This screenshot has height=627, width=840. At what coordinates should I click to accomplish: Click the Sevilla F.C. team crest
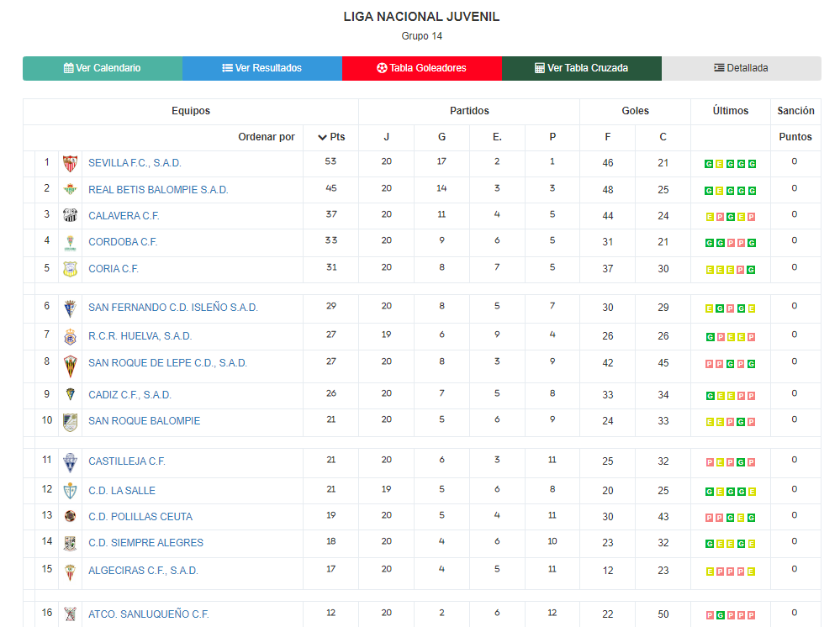pyautogui.click(x=70, y=163)
